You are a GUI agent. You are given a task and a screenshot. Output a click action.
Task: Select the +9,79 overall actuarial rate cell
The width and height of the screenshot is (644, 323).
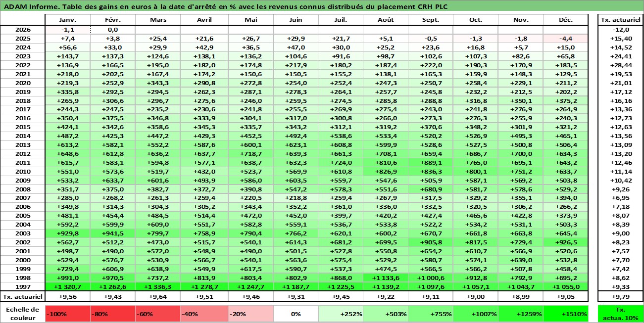620,297
